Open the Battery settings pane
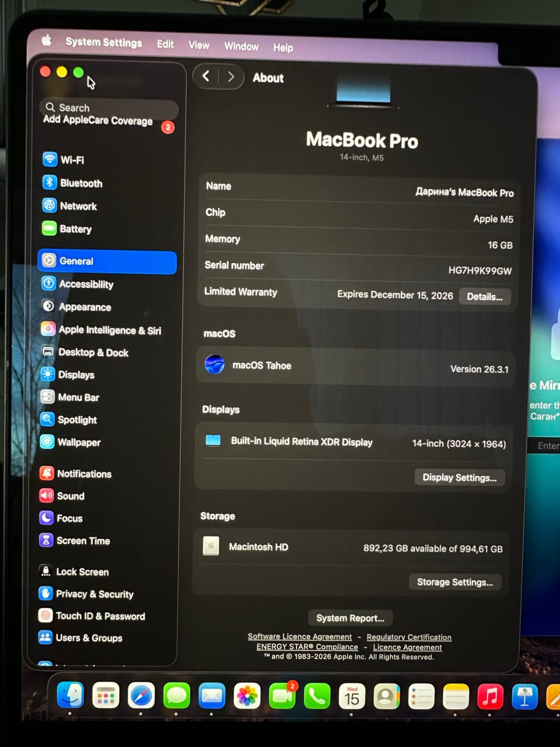560x747 pixels. tap(67, 229)
